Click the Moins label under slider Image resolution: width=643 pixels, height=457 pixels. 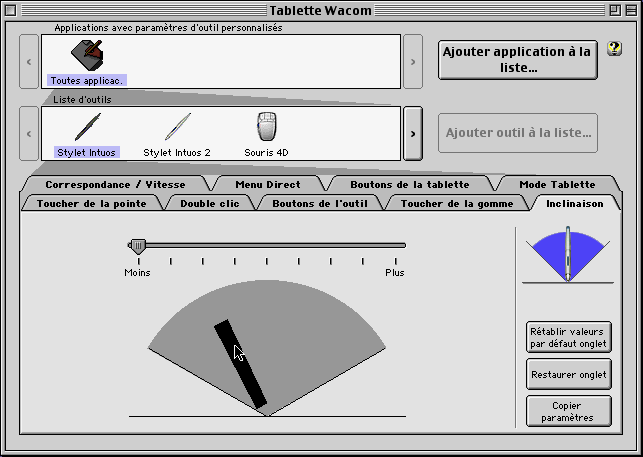[x=137, y=273]
